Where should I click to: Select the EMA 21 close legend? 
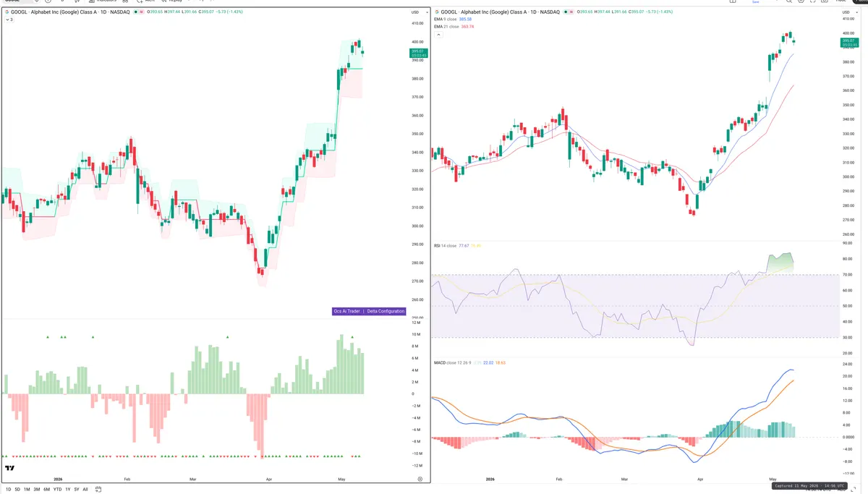click(446, 27)
